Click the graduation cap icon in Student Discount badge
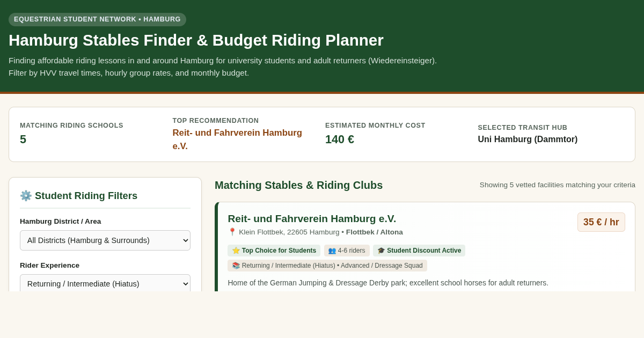The image size is (644, 338). [x=381, y=251]
